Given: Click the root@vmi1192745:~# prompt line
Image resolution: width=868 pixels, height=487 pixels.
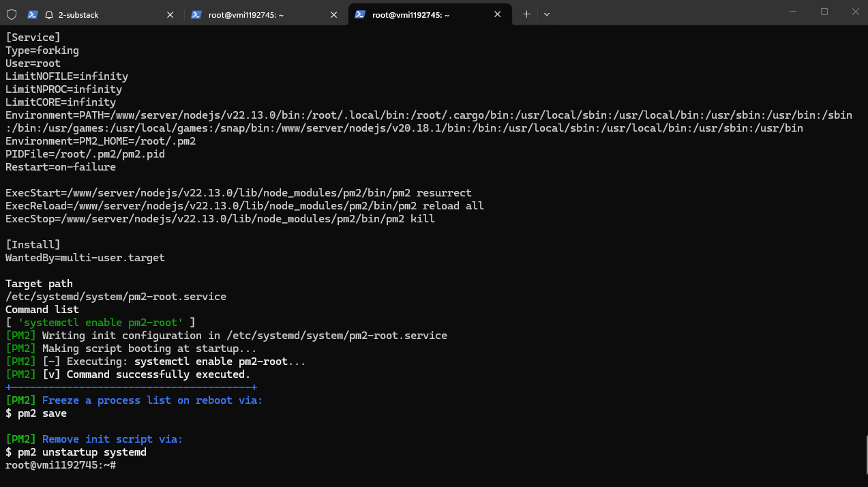Looking at the screenshot, I should pyautogui.click(x=61, y=465).
